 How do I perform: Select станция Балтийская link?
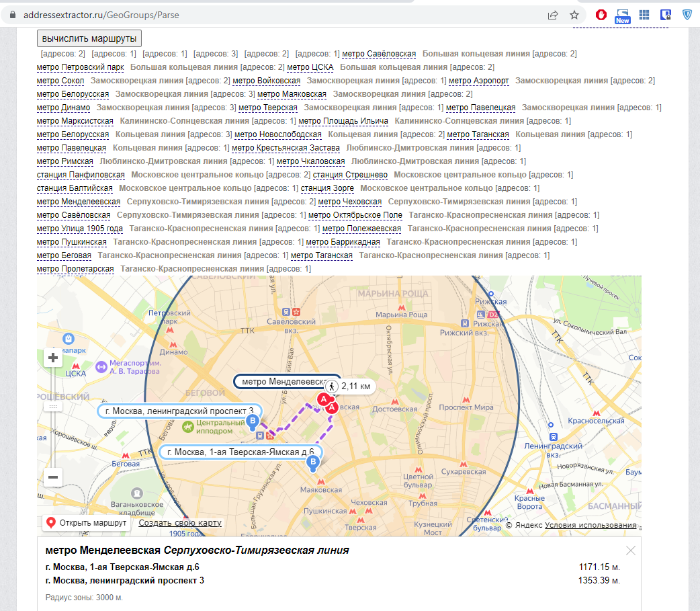tap(75, 188)
